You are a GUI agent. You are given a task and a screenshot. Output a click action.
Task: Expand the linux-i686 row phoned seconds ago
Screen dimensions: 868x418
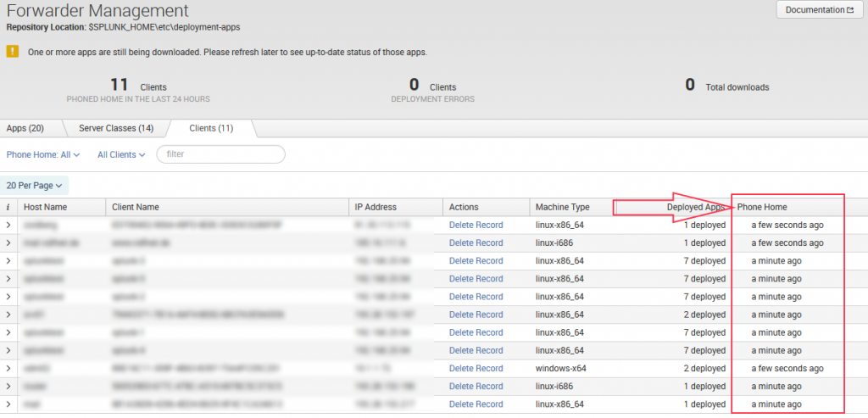pos(8,243)
